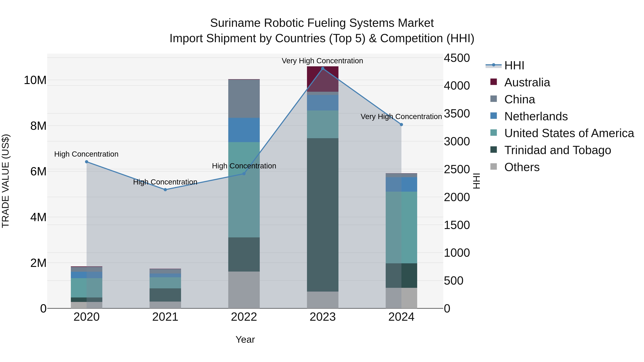Click the HHI peak marker for 2023
Image resolution: width=644 pixels, height=362 pixels.
[x=323, y=68]
